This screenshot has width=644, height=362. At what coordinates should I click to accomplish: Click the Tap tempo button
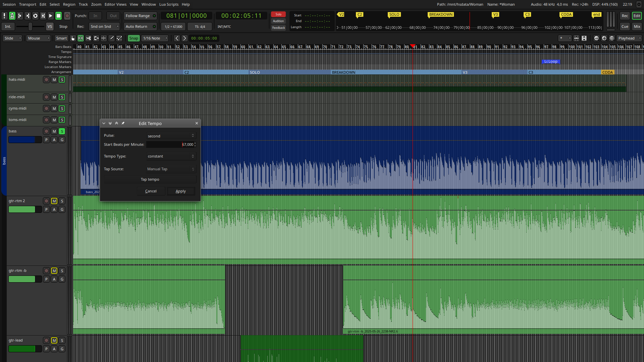[x=150, y=179]
